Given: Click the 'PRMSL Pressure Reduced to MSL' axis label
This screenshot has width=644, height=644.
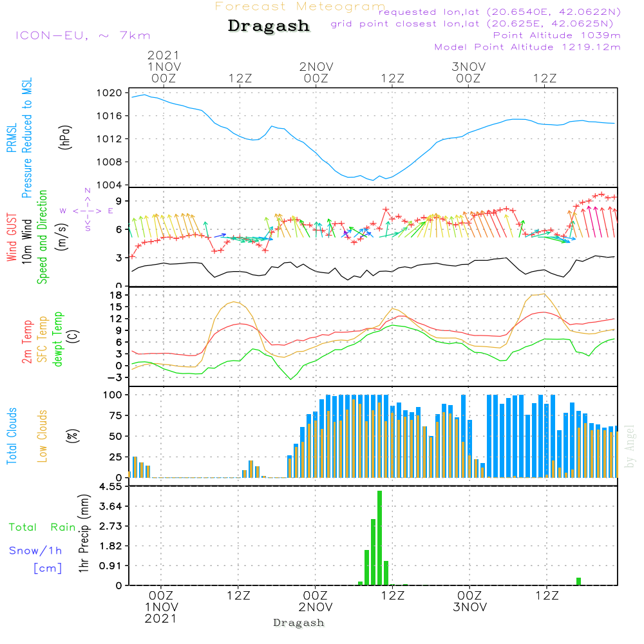Looking at the screenshot, I should pos(20,138).
